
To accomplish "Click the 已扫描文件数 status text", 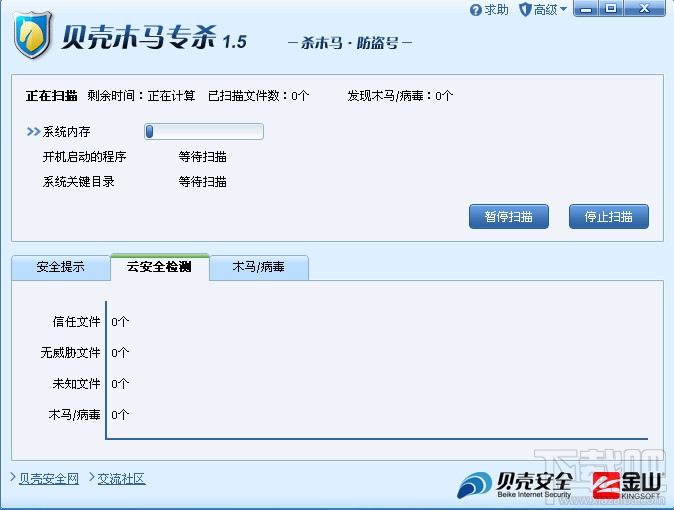I will tap(258, 95).
